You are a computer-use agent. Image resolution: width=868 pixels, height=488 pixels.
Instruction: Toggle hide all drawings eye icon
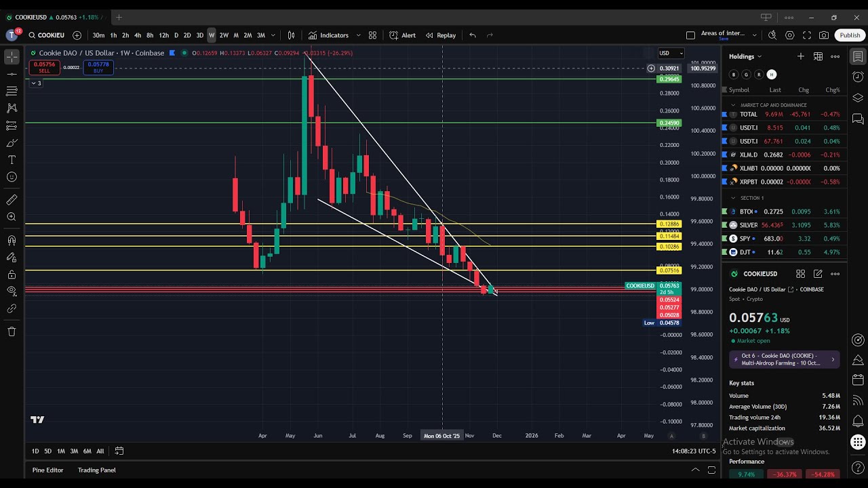[x=12, y=291]
